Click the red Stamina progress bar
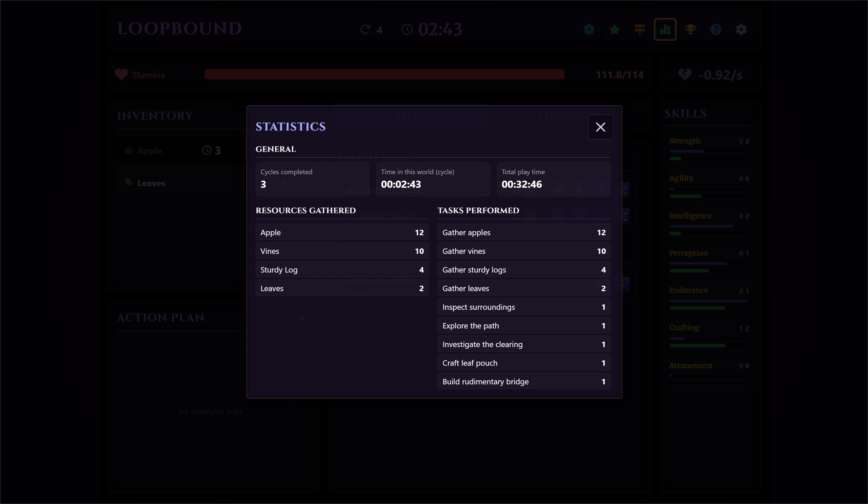868x504 pixels. 384,74
